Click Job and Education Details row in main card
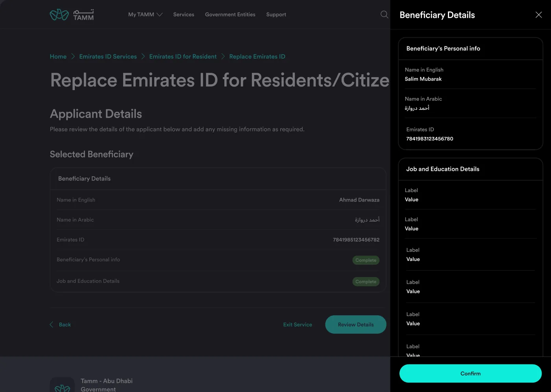The image size is (551, 392). (x=218, y=281)
